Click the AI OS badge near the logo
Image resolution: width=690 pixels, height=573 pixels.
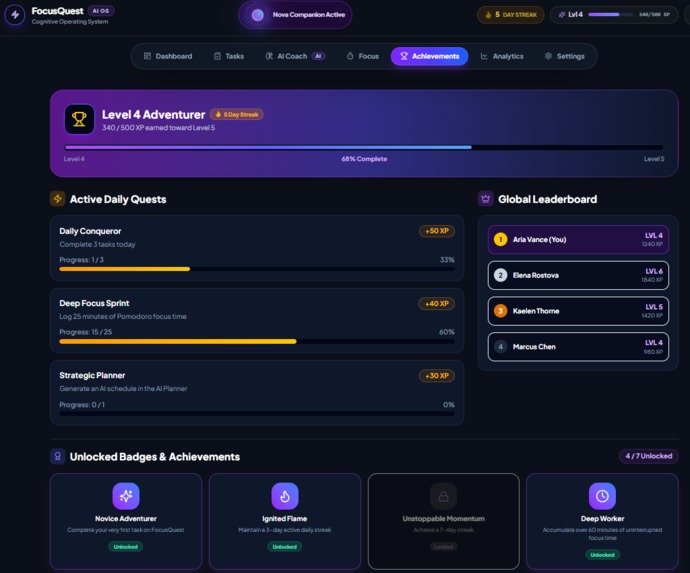pos(101,11)
